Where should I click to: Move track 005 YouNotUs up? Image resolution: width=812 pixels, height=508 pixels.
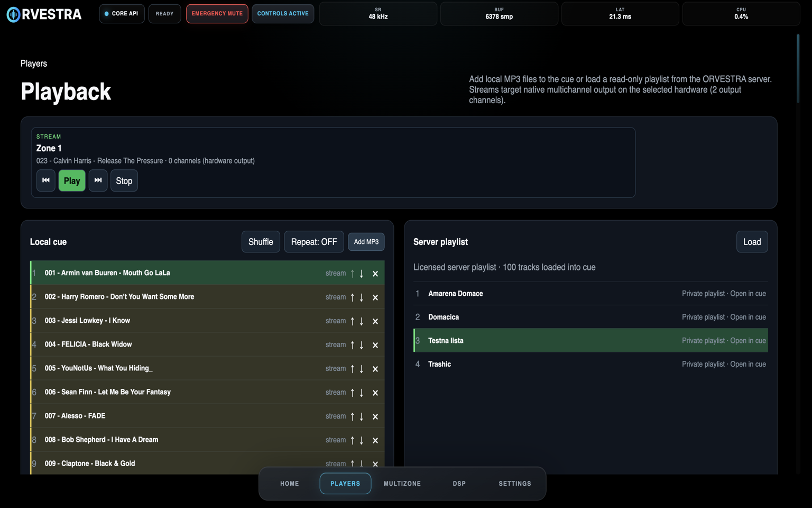click(x=353, y=369)
